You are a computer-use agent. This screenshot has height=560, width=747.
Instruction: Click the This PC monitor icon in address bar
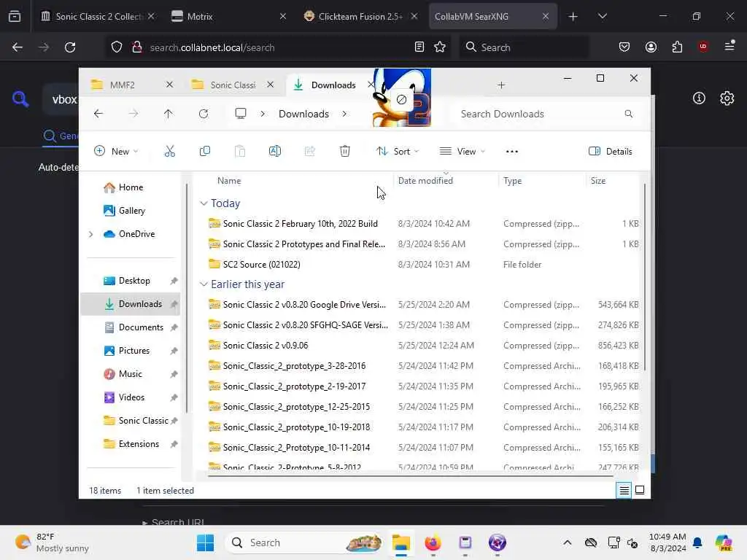pos(241,114)
